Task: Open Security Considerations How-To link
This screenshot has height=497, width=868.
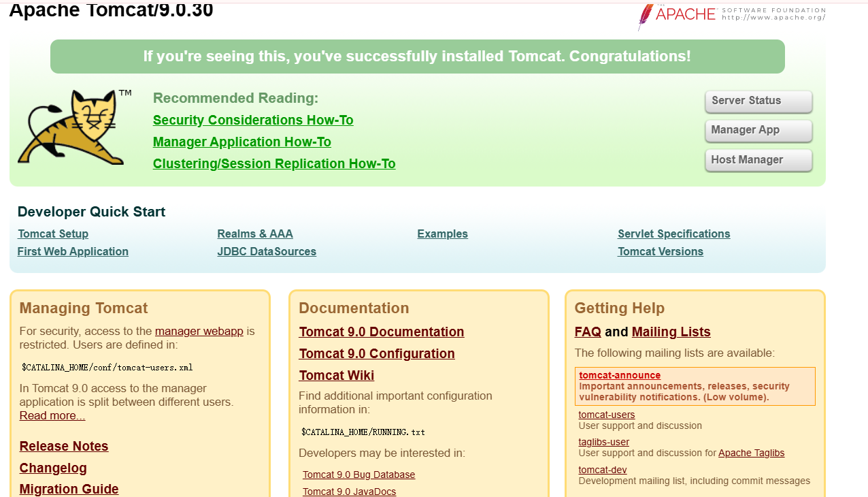Action: [x=253, y=121]
